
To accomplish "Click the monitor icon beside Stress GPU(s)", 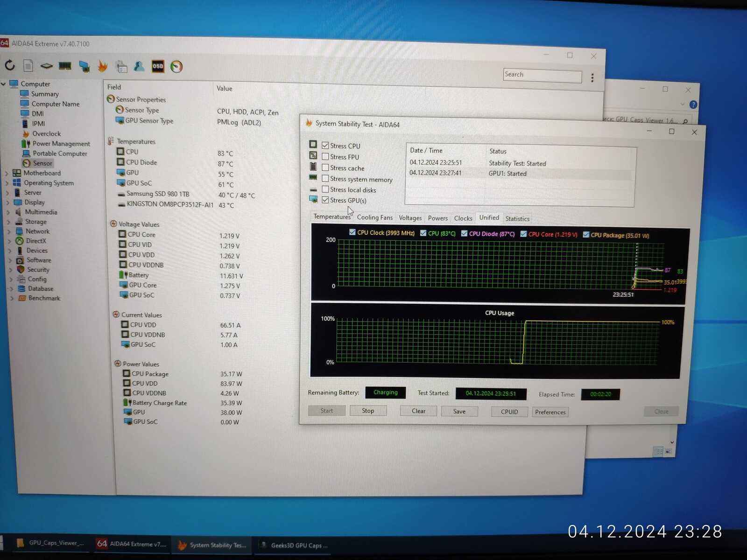I will tap(313, 200).
